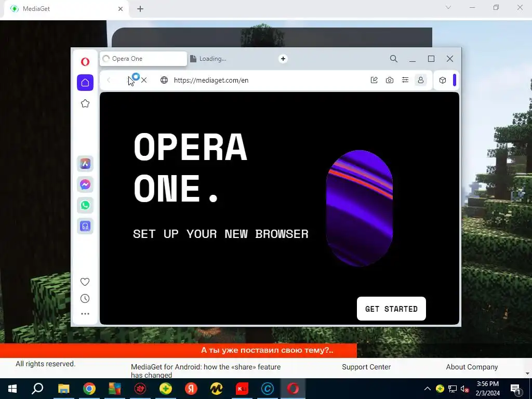Click the page scrollbar down arrow
The height and width of the screenshot is (399, 532).
tap(527, 374)
